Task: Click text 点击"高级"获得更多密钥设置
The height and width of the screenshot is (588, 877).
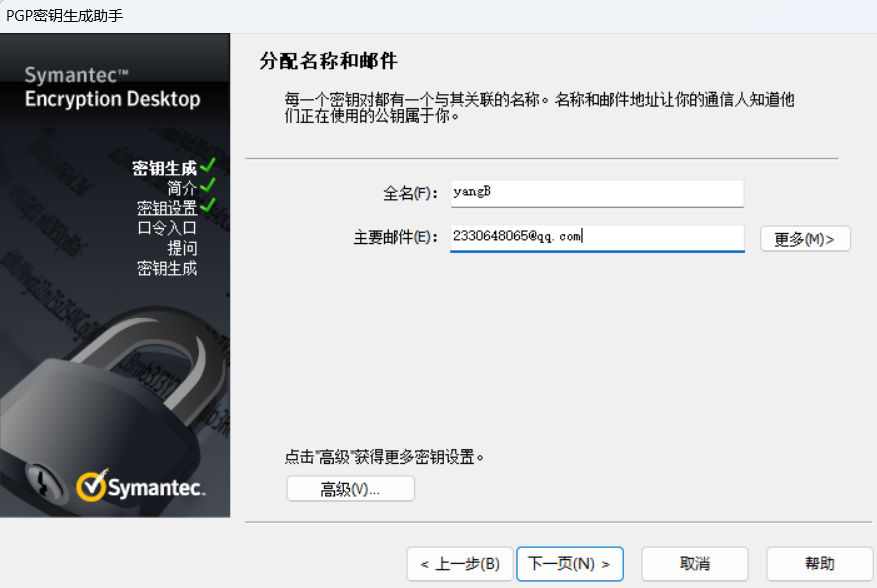Action: pyautogui.click(x=384, y=457)
